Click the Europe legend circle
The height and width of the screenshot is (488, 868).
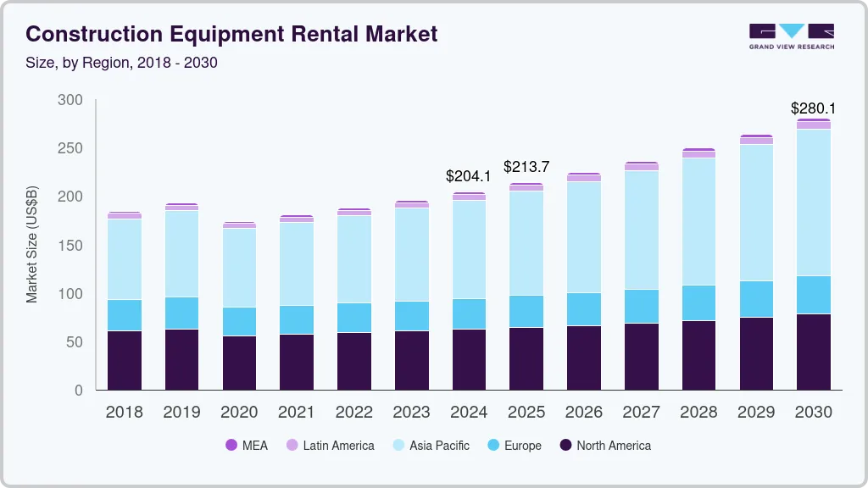pyautogui.click(x=493, y=445)
